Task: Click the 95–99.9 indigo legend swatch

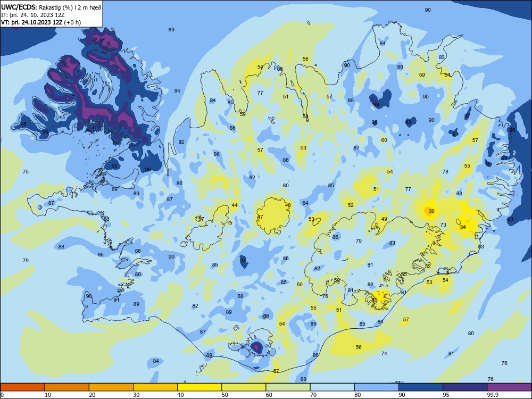Action: point(465,387)
